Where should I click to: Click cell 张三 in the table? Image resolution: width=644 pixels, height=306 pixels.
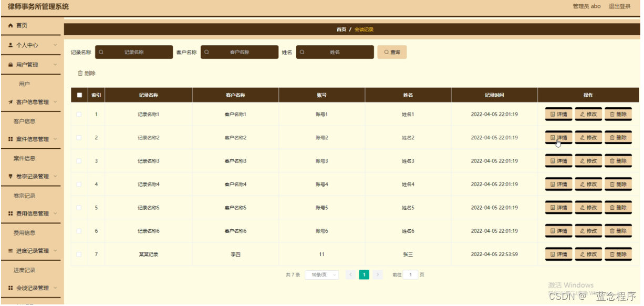408,254
